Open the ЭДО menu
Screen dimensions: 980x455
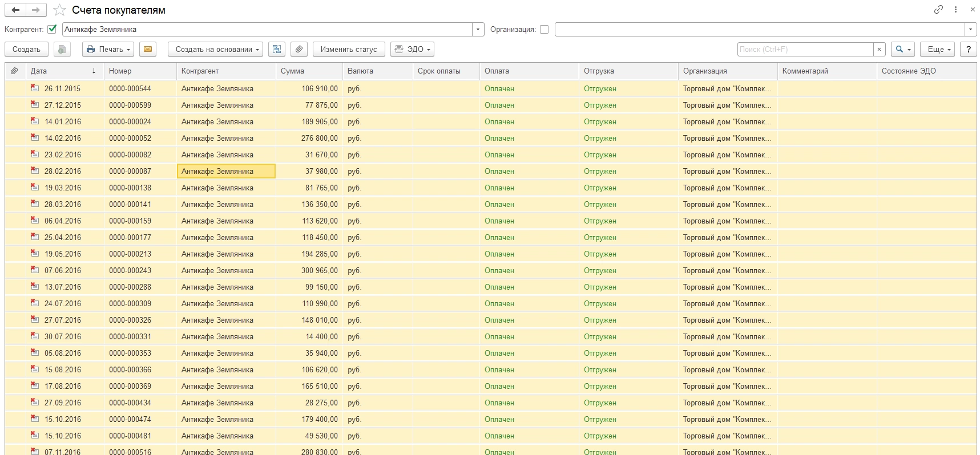412,50
